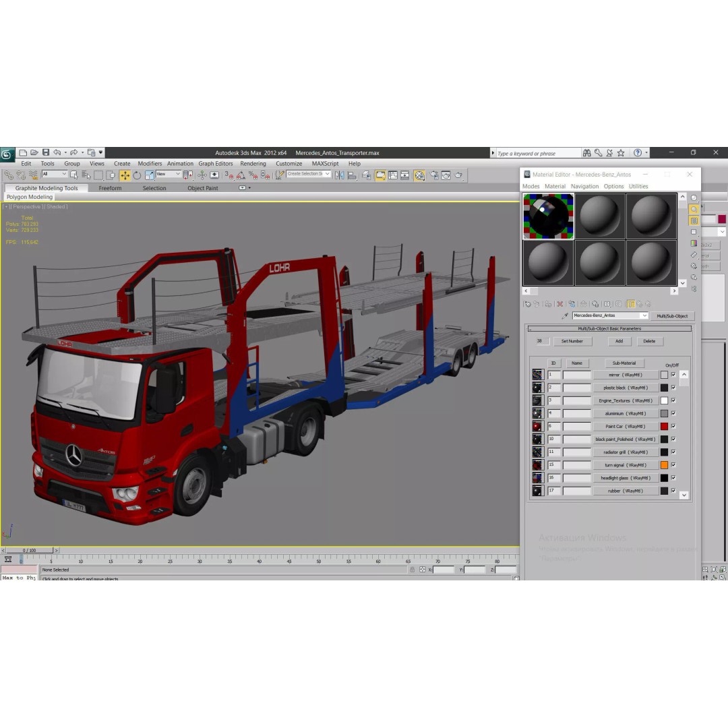Toggle the Percent Snap tool
The height and width of the screenshot is (728, 728).
point(253,175)
